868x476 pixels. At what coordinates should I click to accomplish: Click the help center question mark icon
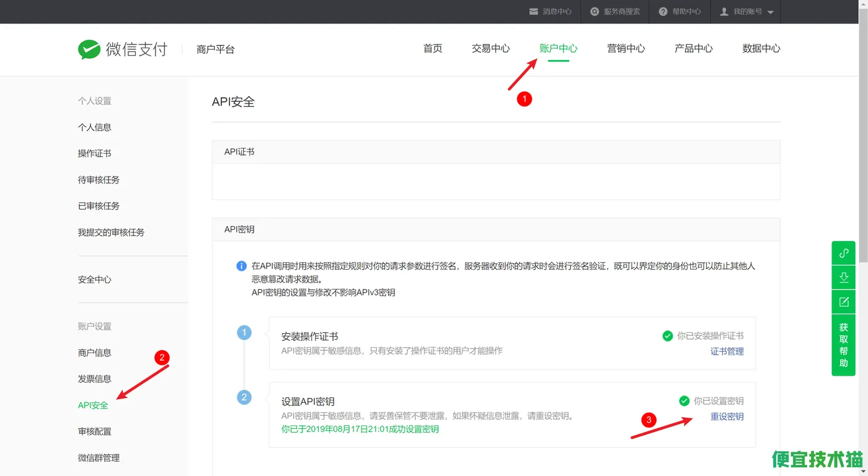coord(663,12)
